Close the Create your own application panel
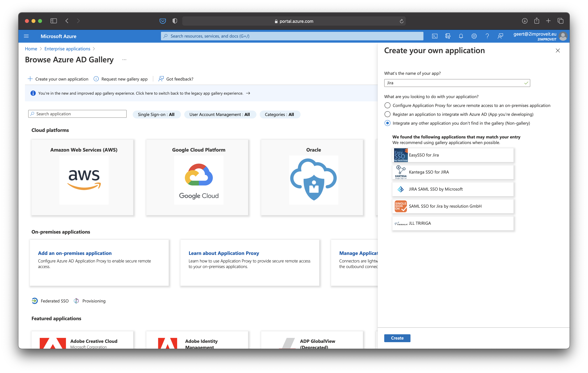Screen dimensions: 588x373 558,51
